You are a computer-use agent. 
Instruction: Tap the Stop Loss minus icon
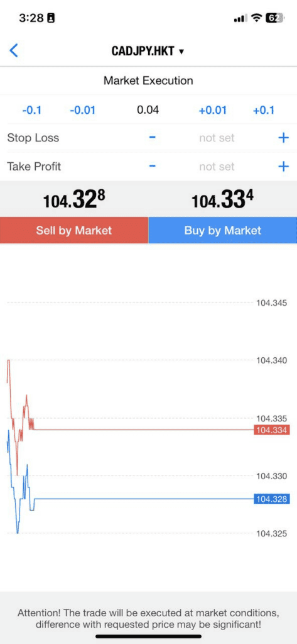[152, 138]
